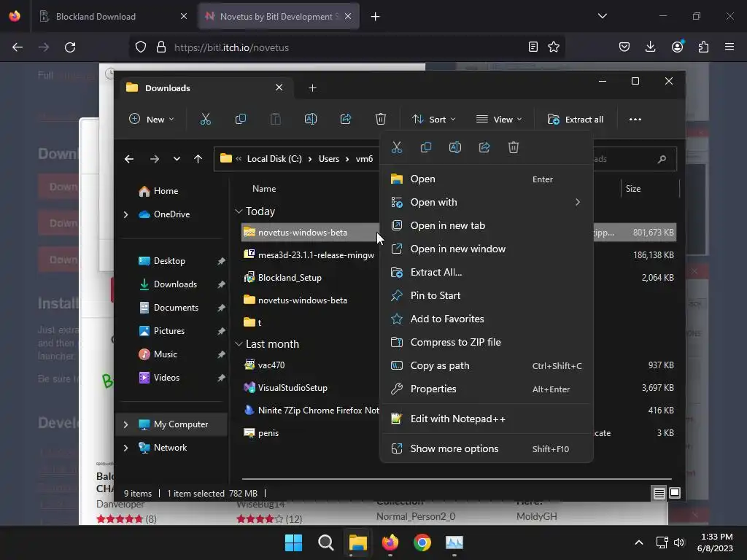Show hidden system tray icons
This screenshot has height=560, width=747.
[x=639, y=542]
